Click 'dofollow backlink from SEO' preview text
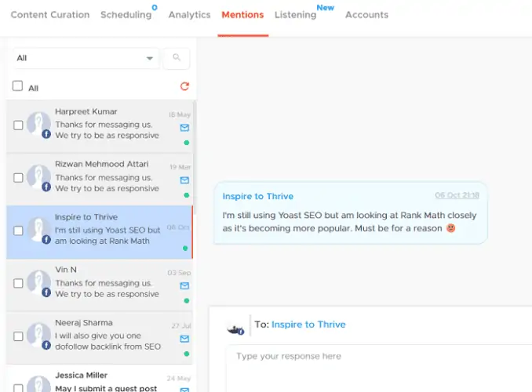 (x=108, y=347)
